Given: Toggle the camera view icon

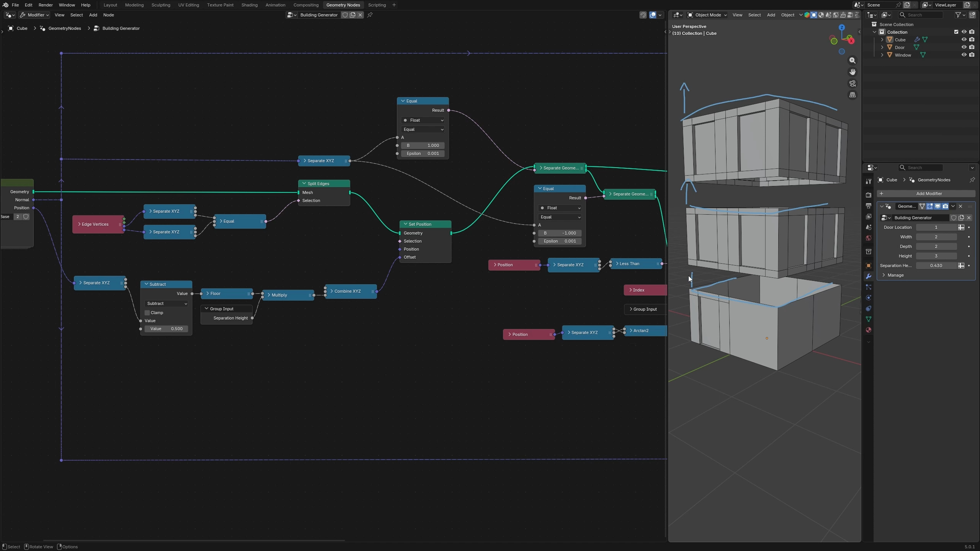Looking at the screenshot, I should (852, 83).
